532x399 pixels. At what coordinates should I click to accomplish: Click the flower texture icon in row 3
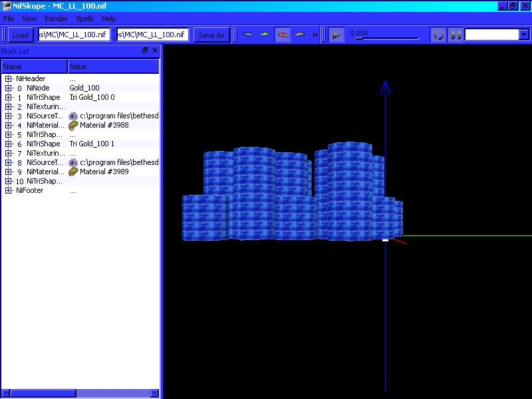(73, 116)
